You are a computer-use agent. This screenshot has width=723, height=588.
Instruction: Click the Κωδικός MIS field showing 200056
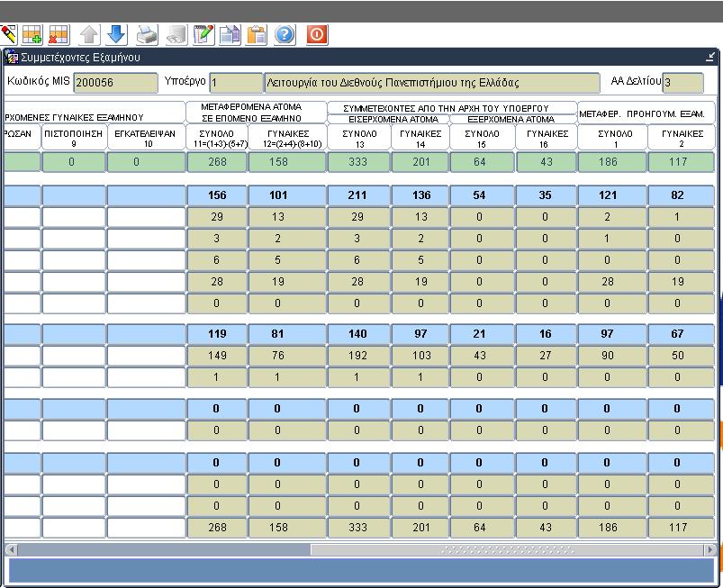pos(116,83)
